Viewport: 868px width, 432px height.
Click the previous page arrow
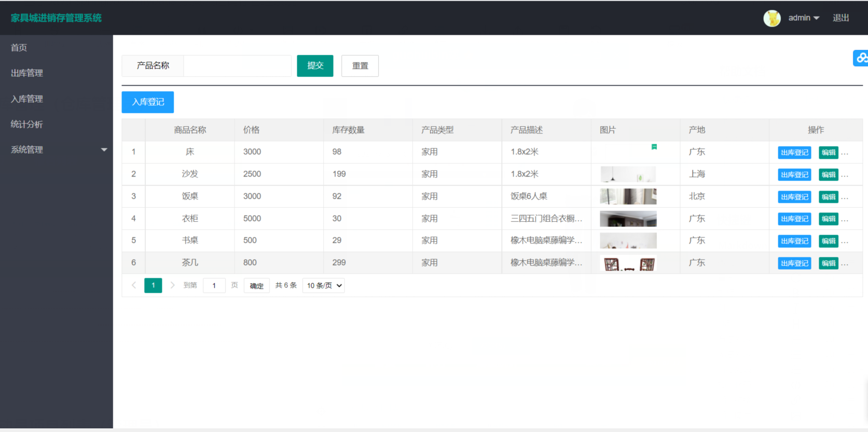pyautogui.click(x=134, y=286)
